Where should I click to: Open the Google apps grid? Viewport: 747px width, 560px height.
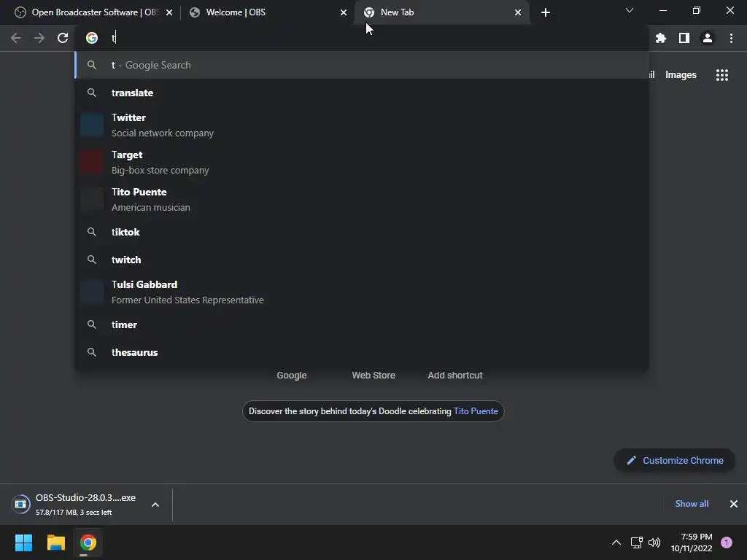coord(721,75)
